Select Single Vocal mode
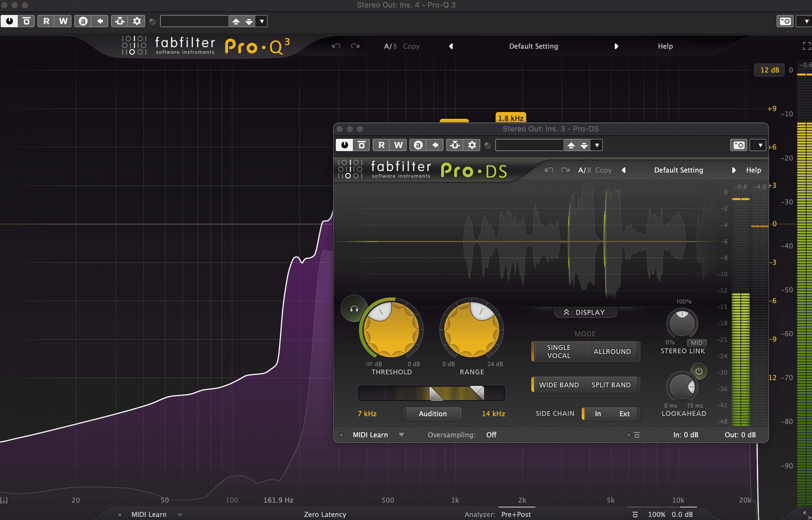This screenshot has width=812, height=520. point(559,351)
